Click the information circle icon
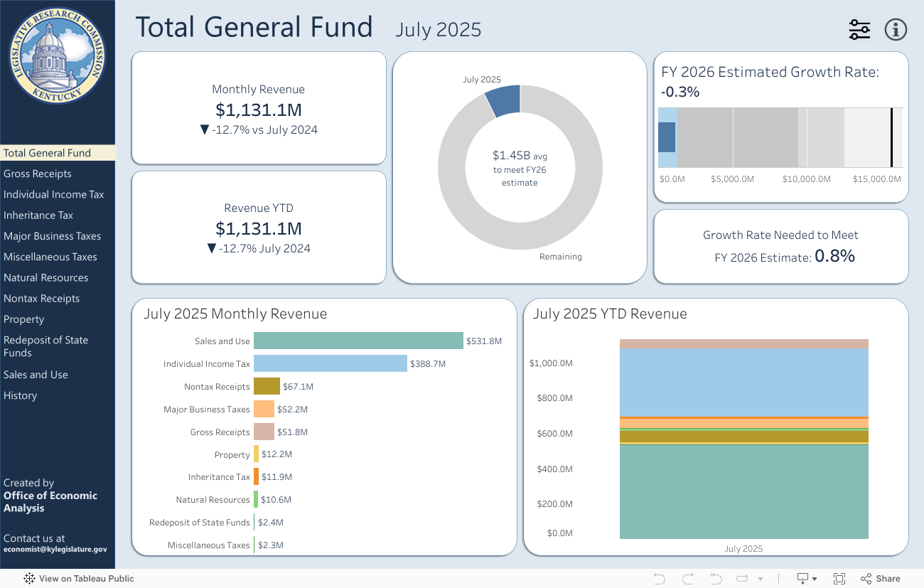 (896, 30)
